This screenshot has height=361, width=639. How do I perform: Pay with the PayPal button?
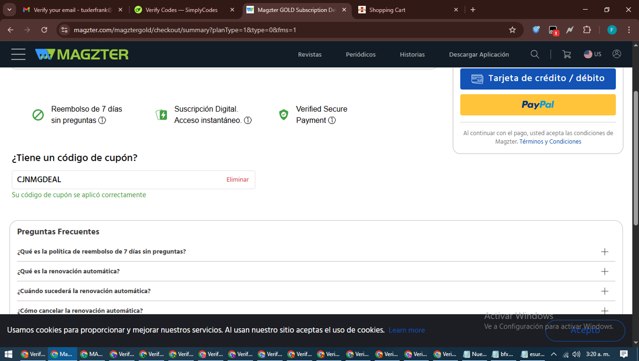pos(538,105)
